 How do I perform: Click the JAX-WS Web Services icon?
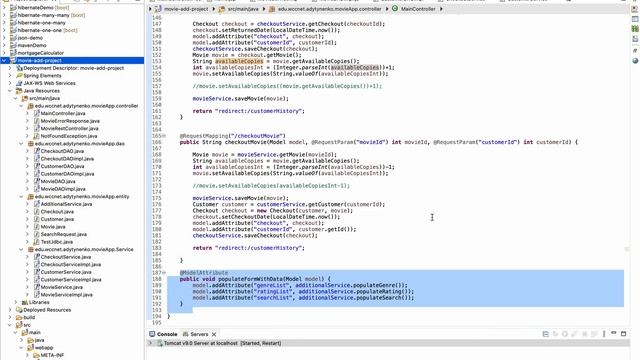coord(19,83)
